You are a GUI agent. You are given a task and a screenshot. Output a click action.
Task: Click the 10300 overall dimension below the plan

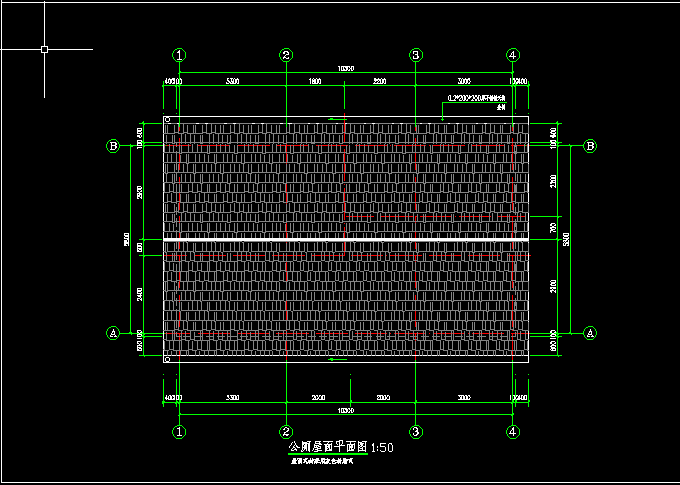346,410
